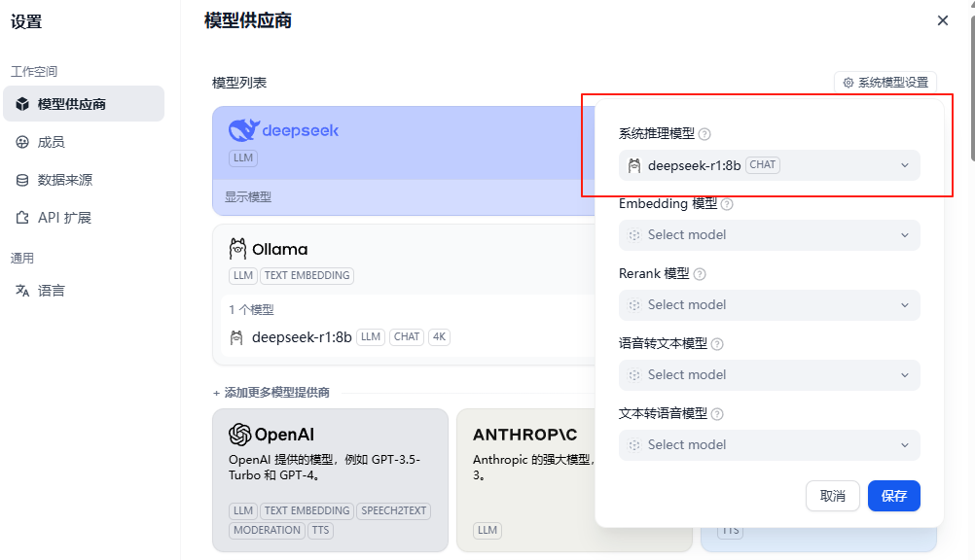Expand 显示模型 on the deepseek card
The height and width of the screenshot is (560, 975).
(x=248, y=197)
